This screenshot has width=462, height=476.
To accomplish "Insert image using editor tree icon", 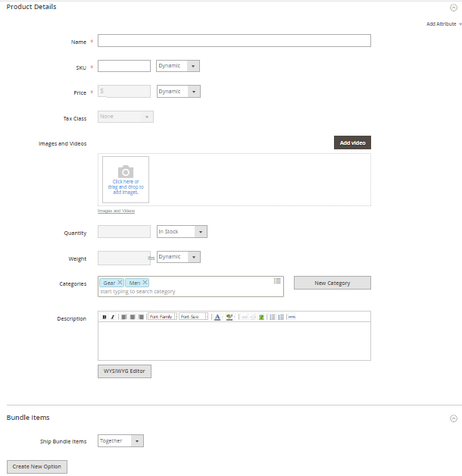I will click(x=261, y=317).
